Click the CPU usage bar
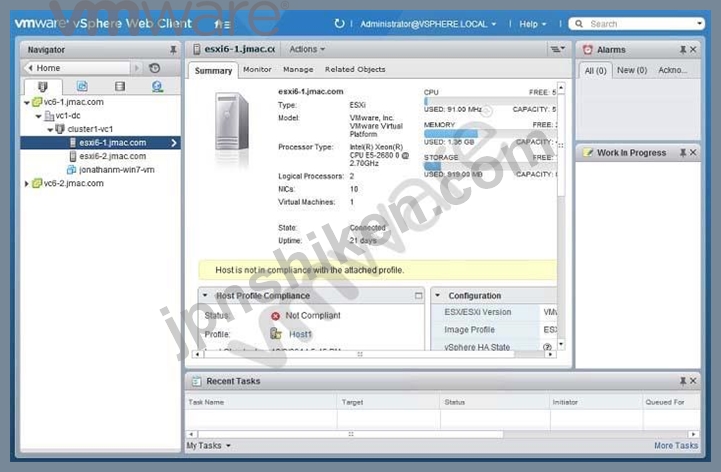This screenshot has width=721, height=472. (x=490, y=101)
